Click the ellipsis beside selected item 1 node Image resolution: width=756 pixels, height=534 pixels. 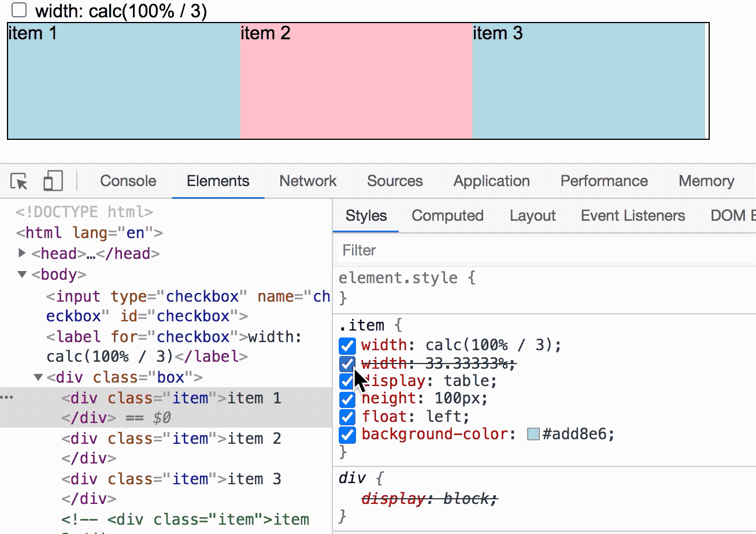(x=6, y=398)
